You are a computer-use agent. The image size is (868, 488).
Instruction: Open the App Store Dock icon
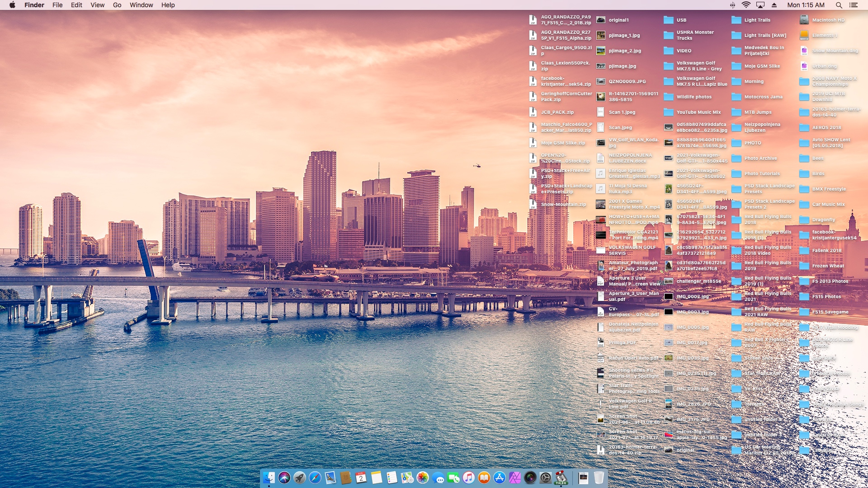[x=500, y=478]
